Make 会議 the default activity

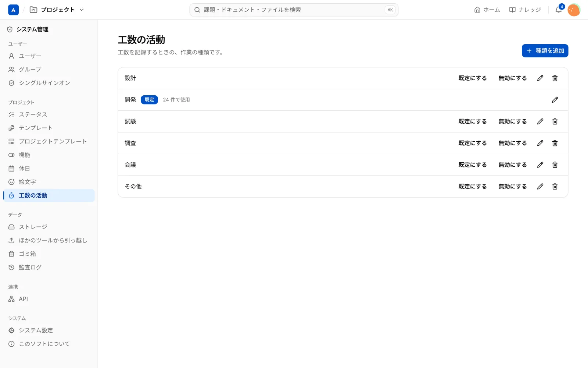[x=473, y=165]
